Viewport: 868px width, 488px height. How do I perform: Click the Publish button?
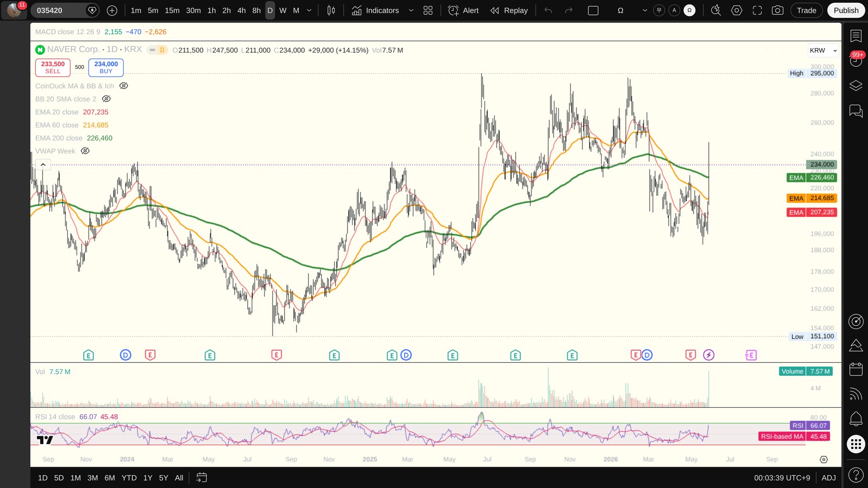[x=846, y=10]
